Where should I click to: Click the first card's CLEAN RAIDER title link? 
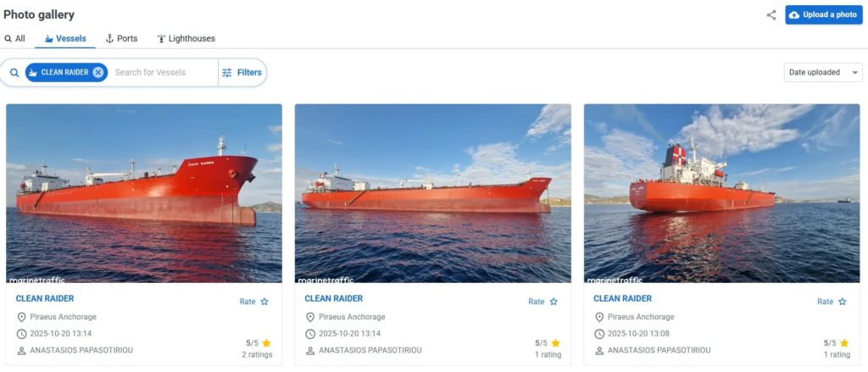45,298
